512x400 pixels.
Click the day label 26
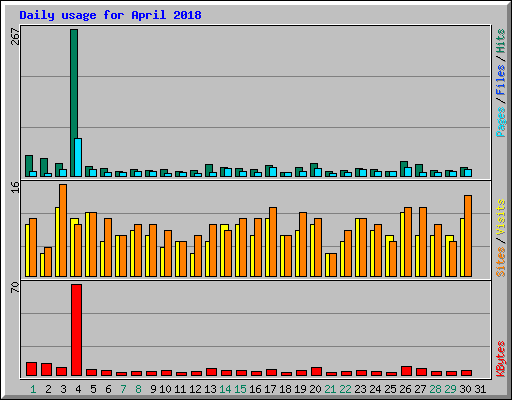pos(405,389)
